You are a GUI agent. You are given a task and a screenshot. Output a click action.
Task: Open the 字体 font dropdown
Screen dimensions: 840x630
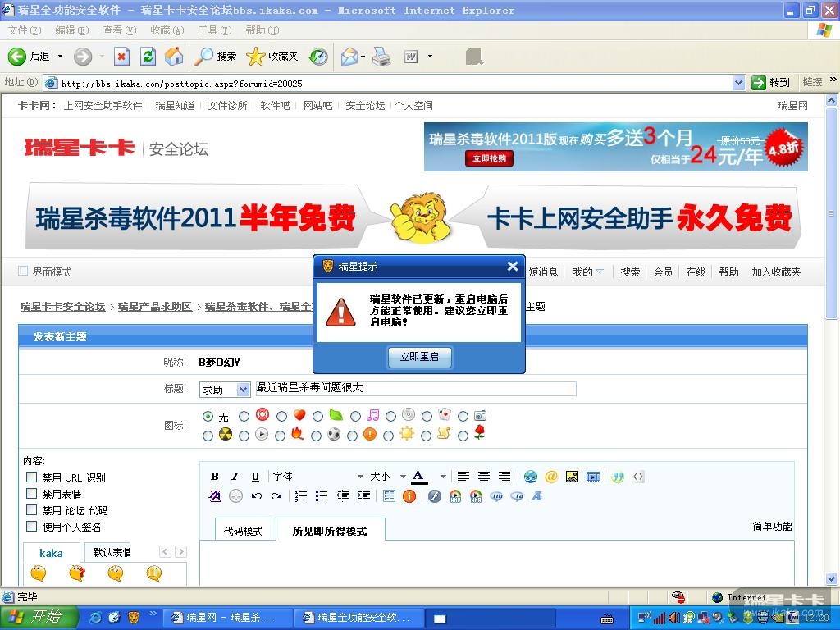pyautogui.click(x=317, y=477)
